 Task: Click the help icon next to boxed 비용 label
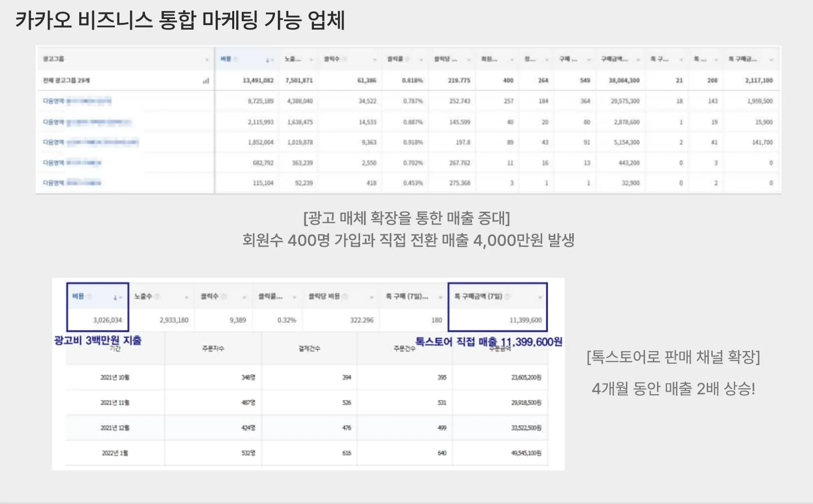(89, 296)
